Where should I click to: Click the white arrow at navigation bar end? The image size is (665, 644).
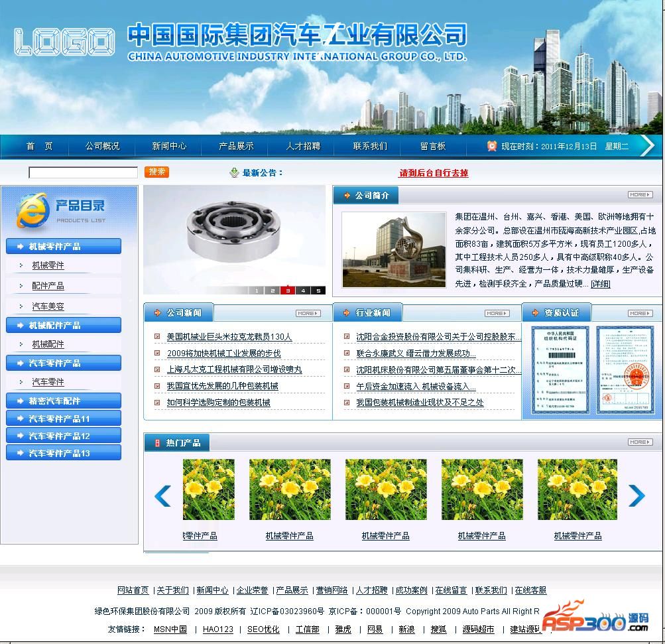point(648,146)
